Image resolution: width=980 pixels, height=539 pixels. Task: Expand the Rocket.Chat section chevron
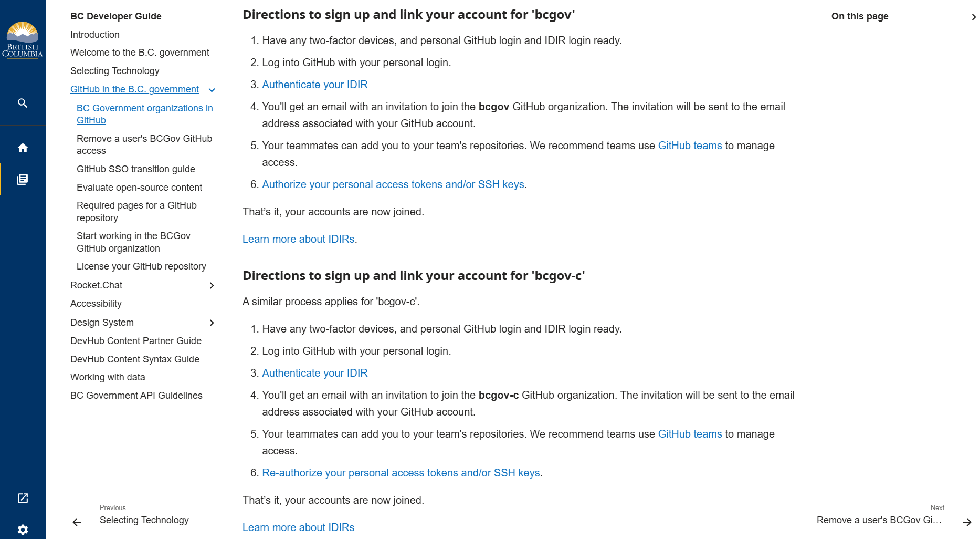pyautogui.click(x=212, y=286)
